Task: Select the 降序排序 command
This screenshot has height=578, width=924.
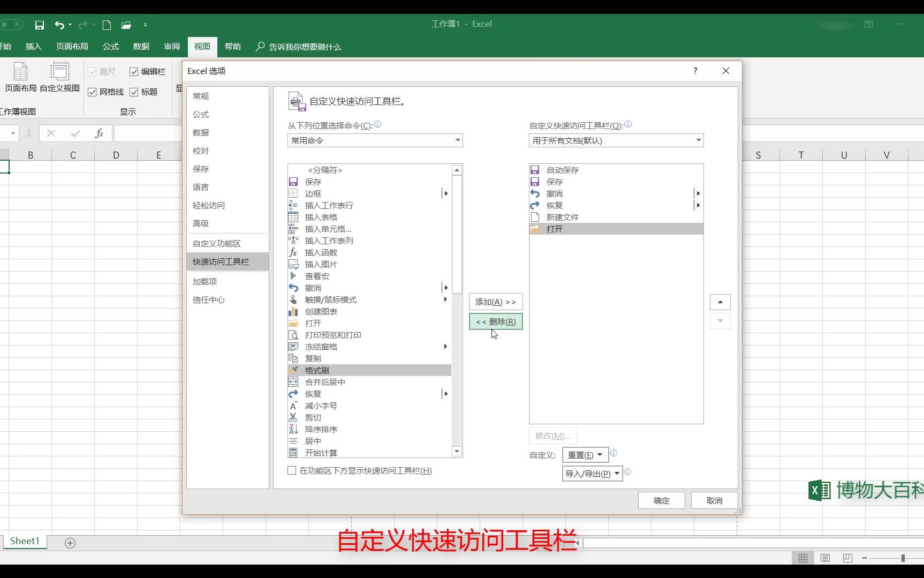Action: point(369,429)
